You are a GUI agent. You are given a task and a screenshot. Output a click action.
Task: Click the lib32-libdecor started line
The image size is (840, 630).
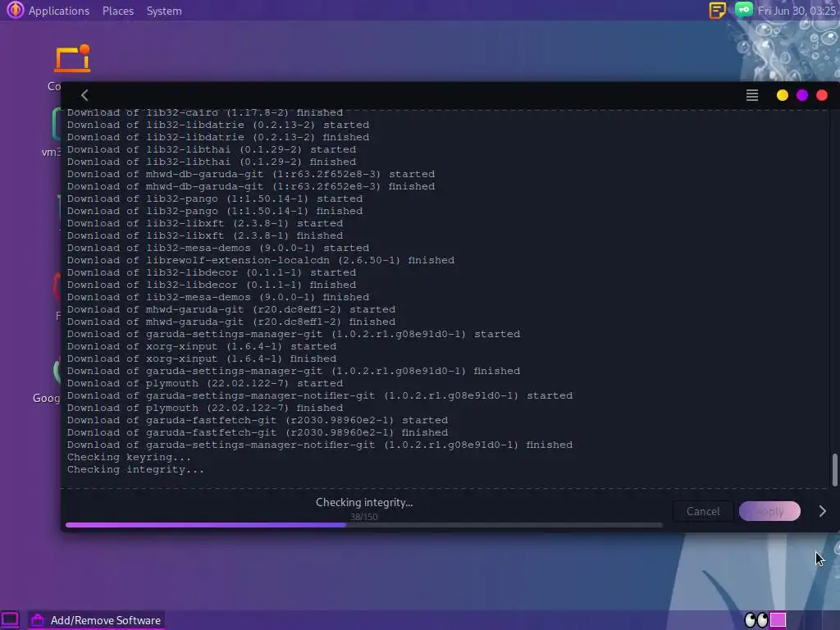212,272
